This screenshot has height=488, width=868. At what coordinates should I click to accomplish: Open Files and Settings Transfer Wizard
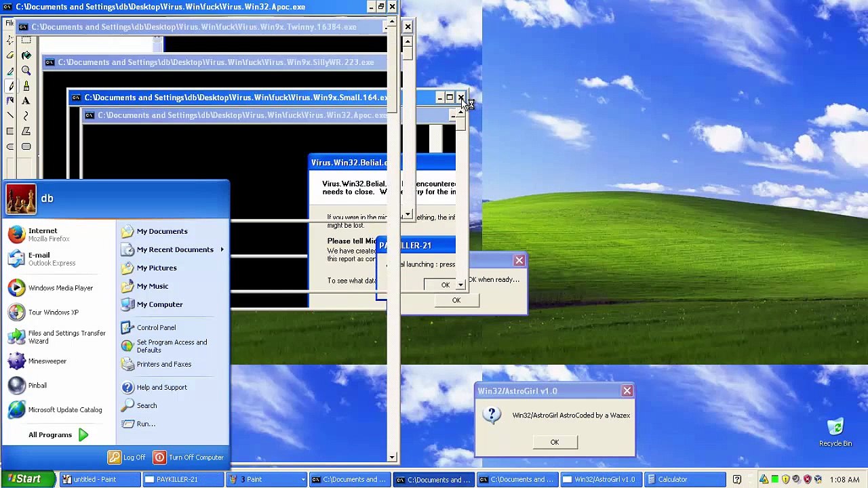(58, 337)
